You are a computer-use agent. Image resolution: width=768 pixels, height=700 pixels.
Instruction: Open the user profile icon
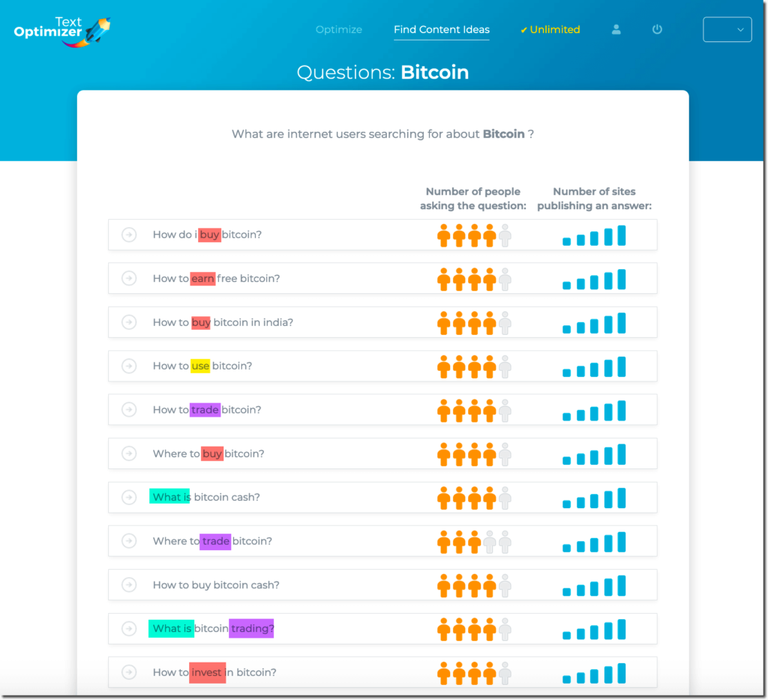pos(616,29)
